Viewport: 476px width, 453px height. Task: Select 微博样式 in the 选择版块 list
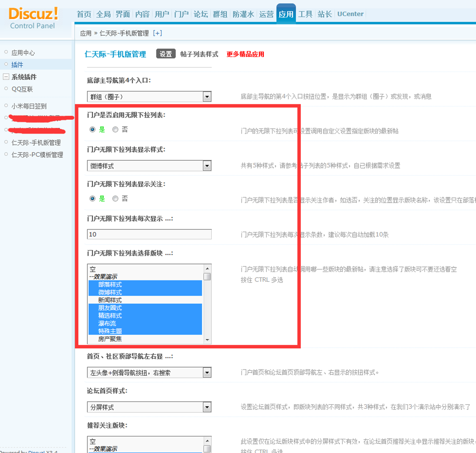click(x=145, y=292)
